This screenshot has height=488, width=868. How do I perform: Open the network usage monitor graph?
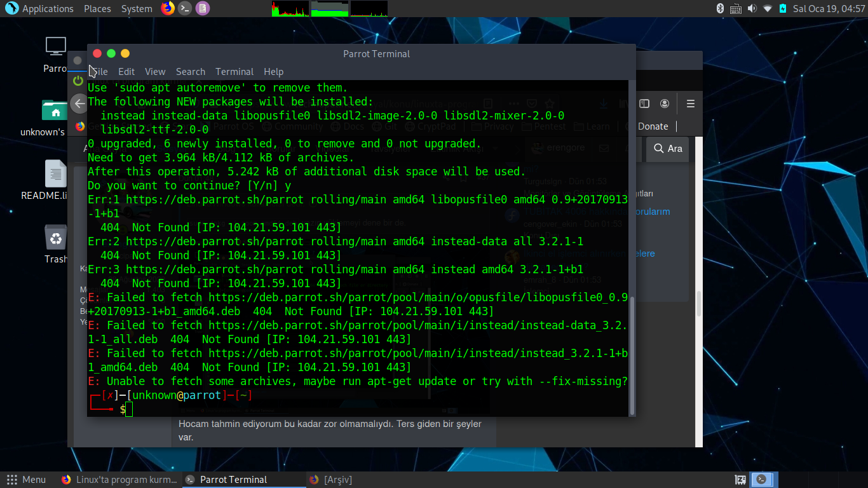click(x=369, y=8)
